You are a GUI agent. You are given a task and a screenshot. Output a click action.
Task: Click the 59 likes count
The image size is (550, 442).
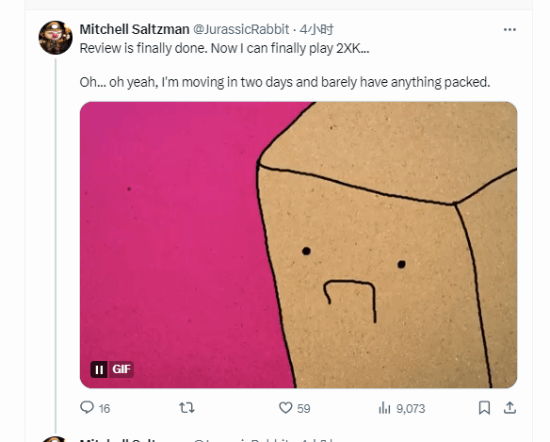[x=303, y=409]
